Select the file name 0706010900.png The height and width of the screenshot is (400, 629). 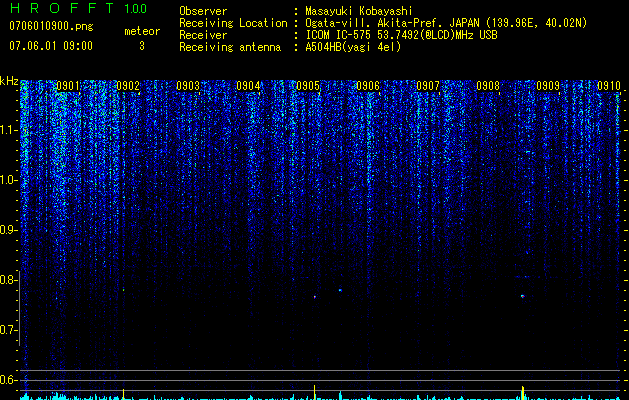tap(51, 27)
